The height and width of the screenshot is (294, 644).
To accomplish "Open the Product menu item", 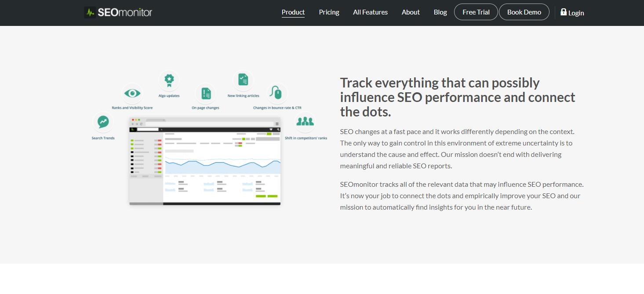I will click(293, 12).
